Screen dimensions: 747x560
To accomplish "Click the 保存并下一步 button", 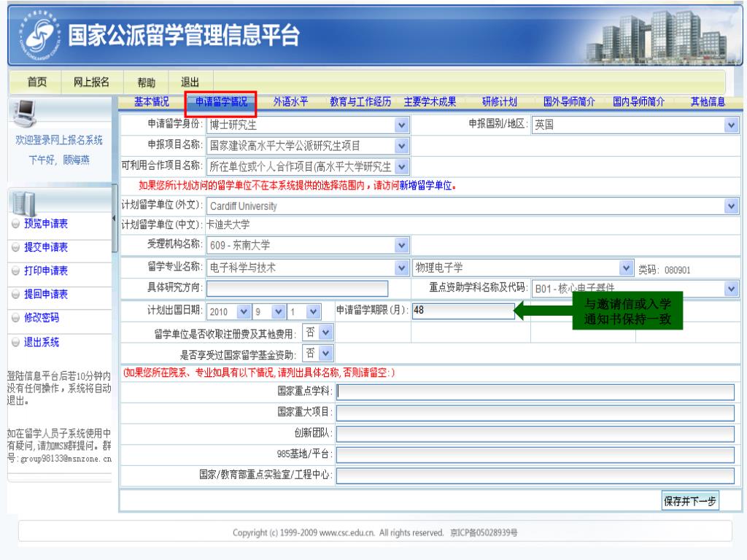I will (690, 501).
